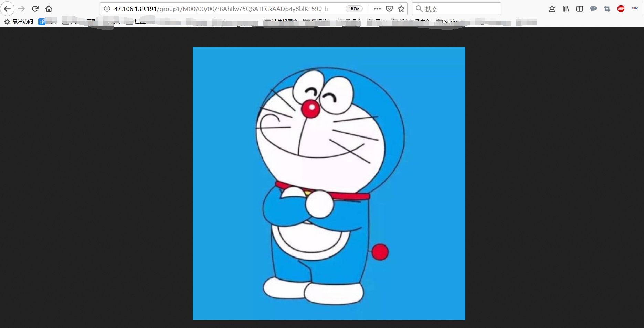Bookmark this page with the star
Viewport: 644px width, 328px height.
pyautogui.click(x=401, y=9)
